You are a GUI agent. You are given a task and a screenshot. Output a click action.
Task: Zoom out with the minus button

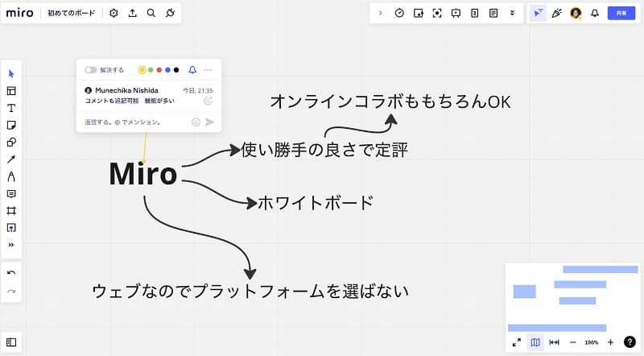[x=573, y=342]
